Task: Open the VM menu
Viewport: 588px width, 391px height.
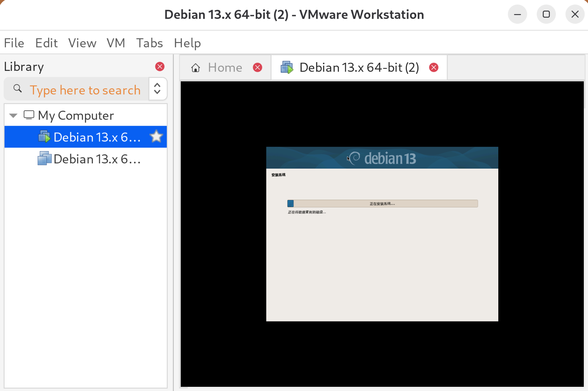Action: click(116, 43)
